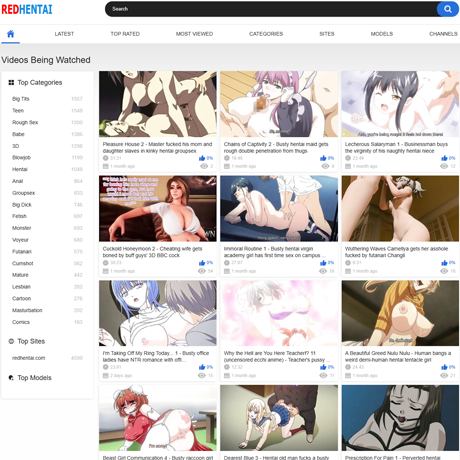Click thumbs-up icon on the 24:43 video card
Viewport: 460px width, 460px height.
point(444,367)
